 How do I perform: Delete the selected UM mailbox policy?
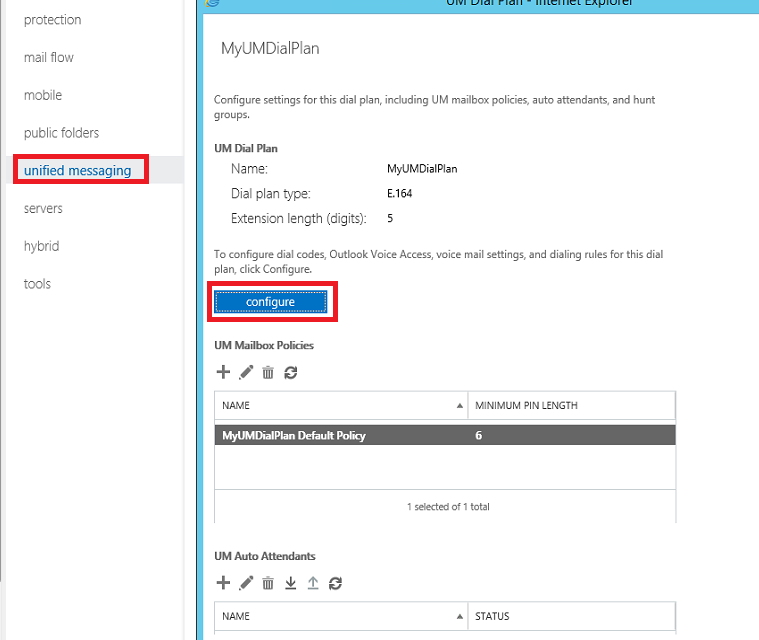click(268, 373)
